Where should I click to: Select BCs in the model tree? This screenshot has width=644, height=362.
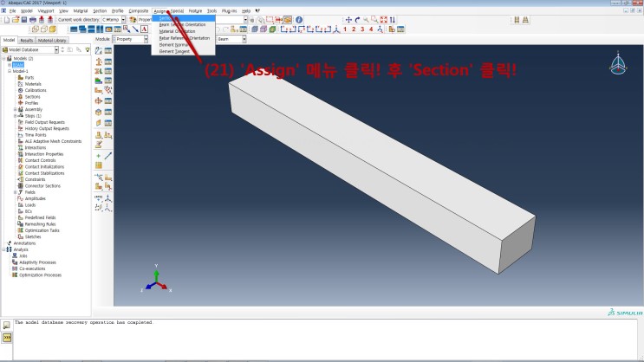pyautogui.click(x=28, y=211)
